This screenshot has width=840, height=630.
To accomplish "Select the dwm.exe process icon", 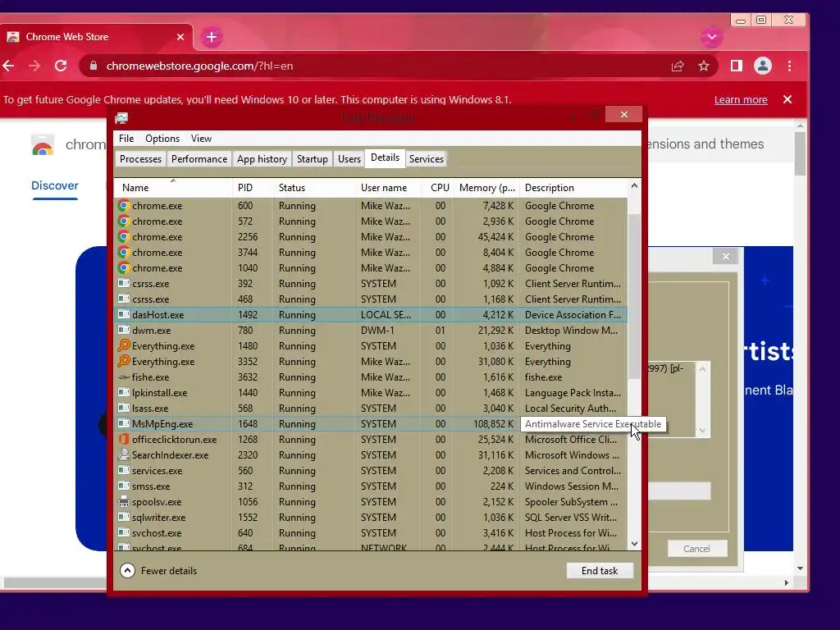I will 124,330.
